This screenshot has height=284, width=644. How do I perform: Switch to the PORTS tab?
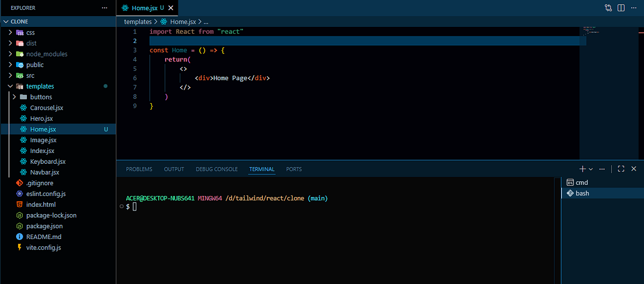(x=294, y=169)
